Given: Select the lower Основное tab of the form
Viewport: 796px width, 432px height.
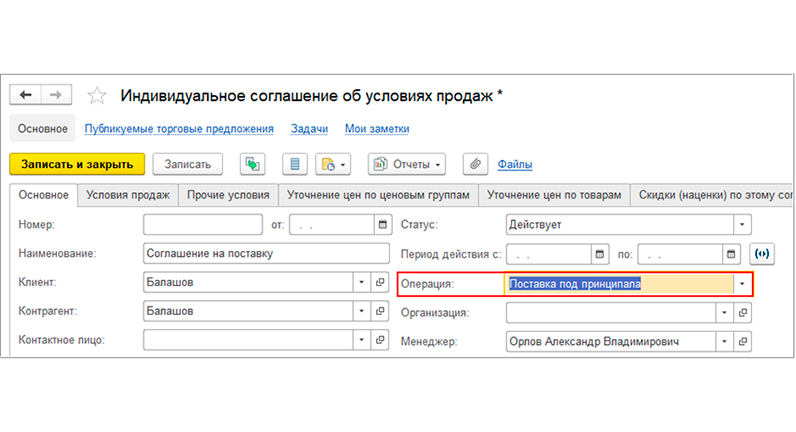Looking at the screenshot, I should click(43, 195).
